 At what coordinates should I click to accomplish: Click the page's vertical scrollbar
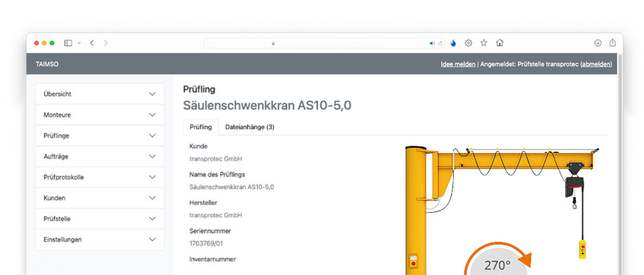point(620,164)
